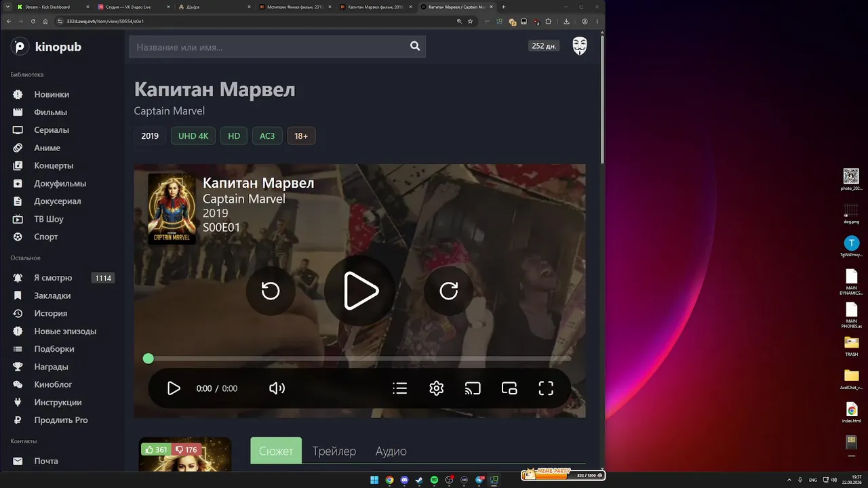The width and height of the screenshot is (868, 488).
Task: Click the Captain Marvel poster thumbnail in player
Action: pos(172,209)
